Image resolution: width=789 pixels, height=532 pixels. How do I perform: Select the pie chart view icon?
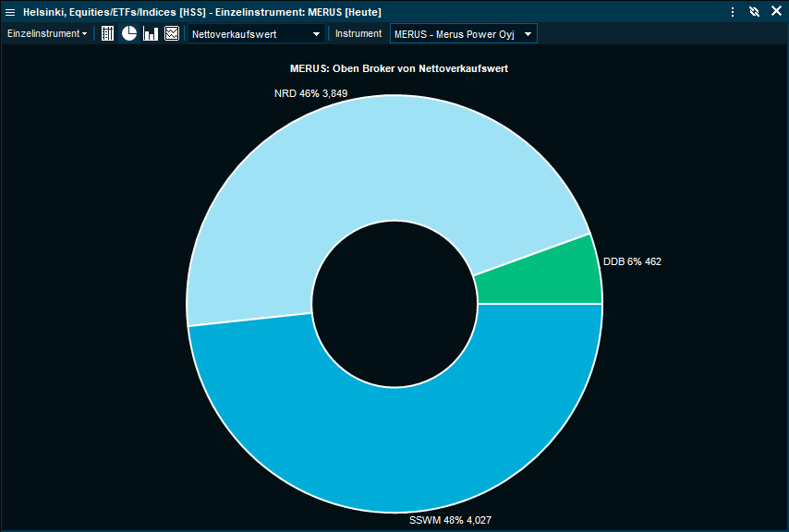tap(129, 33)
